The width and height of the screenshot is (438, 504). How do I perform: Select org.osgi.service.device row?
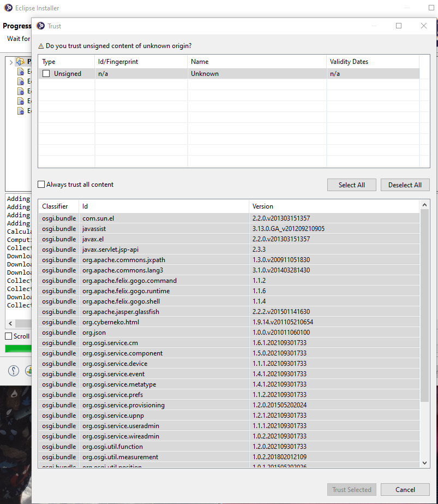[x=229, y=364]
